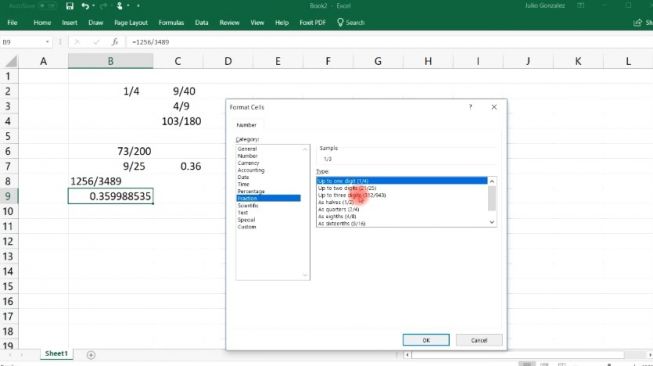
Task: Open the Home ribbon tab
Action: (x=42, y=22)
